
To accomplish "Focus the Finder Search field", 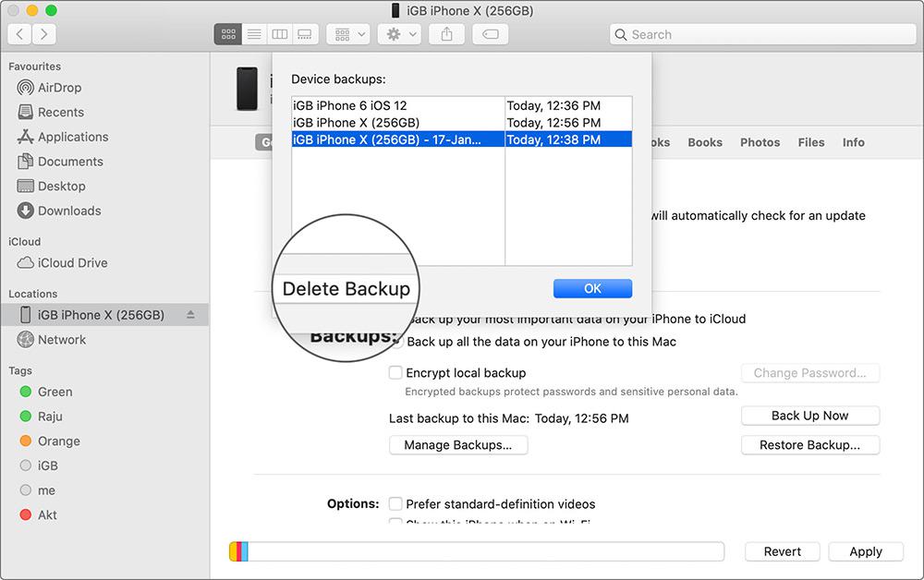I will (x=762, y=34).
